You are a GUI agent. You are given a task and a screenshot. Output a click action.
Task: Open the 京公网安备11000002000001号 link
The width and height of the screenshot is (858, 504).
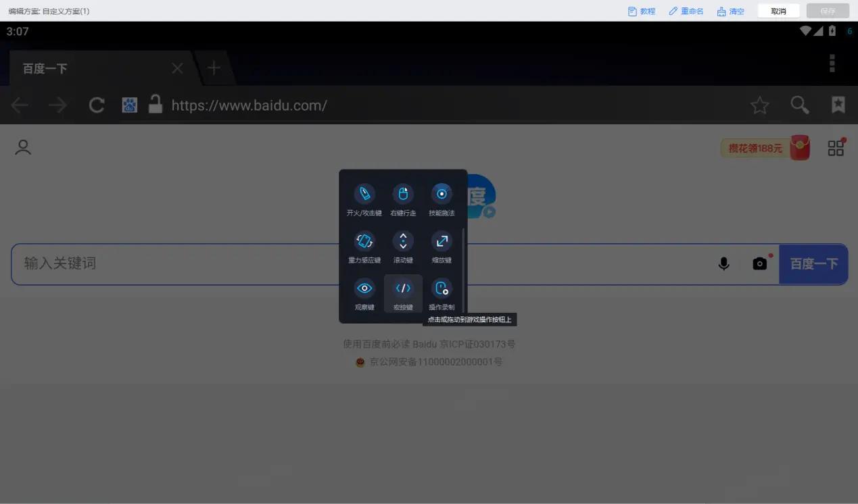tap(435, 361)
